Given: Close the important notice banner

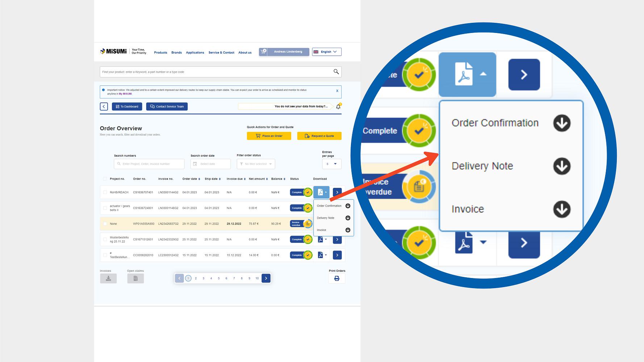Looking at the screenshot, I should coord(337,91).
